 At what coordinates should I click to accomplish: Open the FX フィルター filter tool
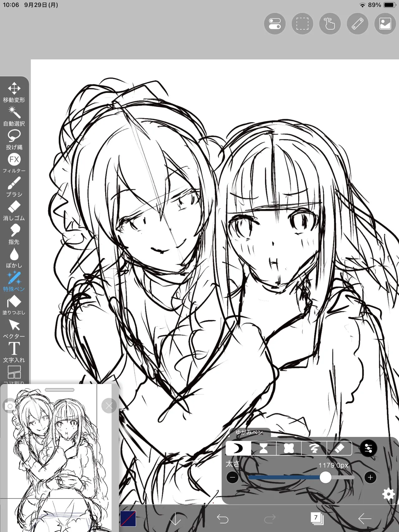(x=14, y=163)
